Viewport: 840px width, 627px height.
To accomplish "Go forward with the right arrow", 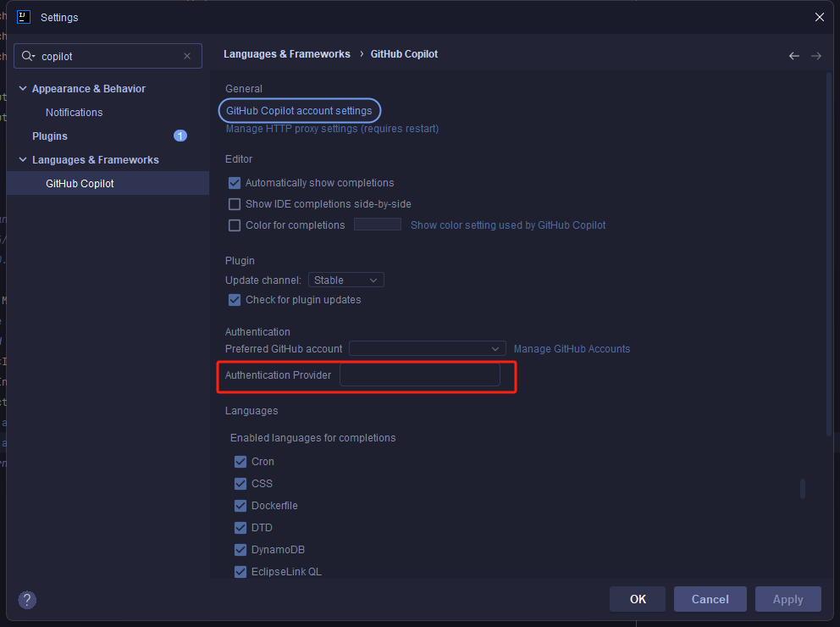I will (x=816, y=56).
